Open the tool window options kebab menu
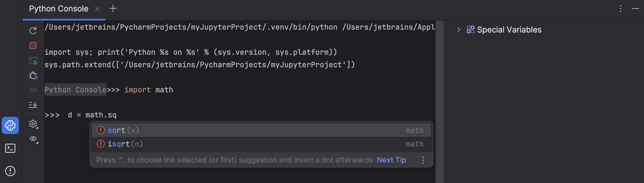 click(621, 9)
